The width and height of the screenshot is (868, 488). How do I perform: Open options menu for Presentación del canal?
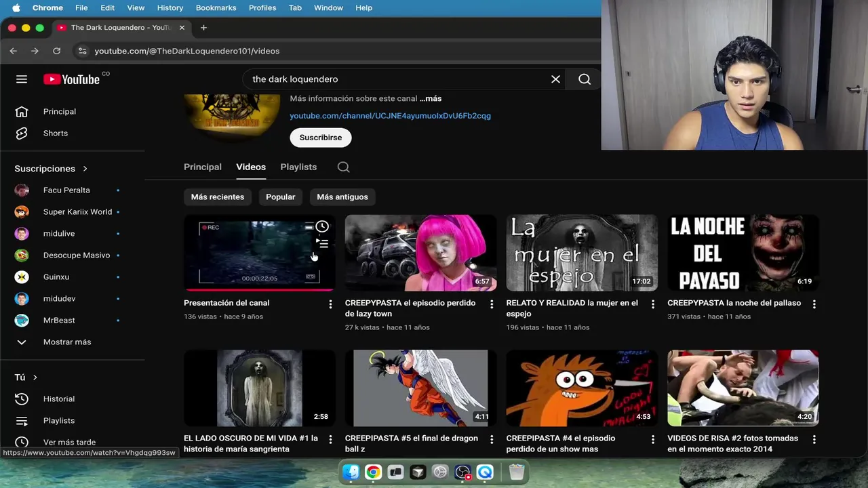[x=330, y=304]
